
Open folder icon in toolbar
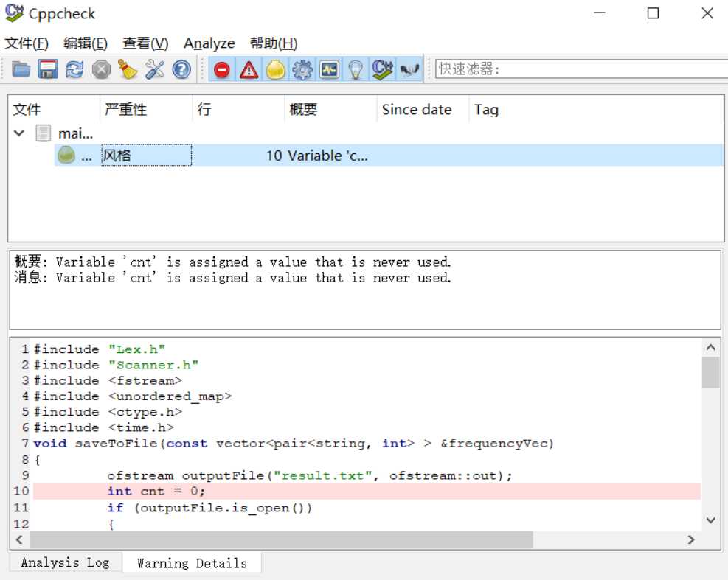pyautogui.click(x=21, y=69)
